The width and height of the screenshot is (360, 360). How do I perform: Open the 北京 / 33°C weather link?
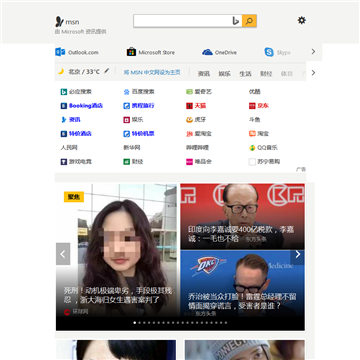click(x=84, y=71)
